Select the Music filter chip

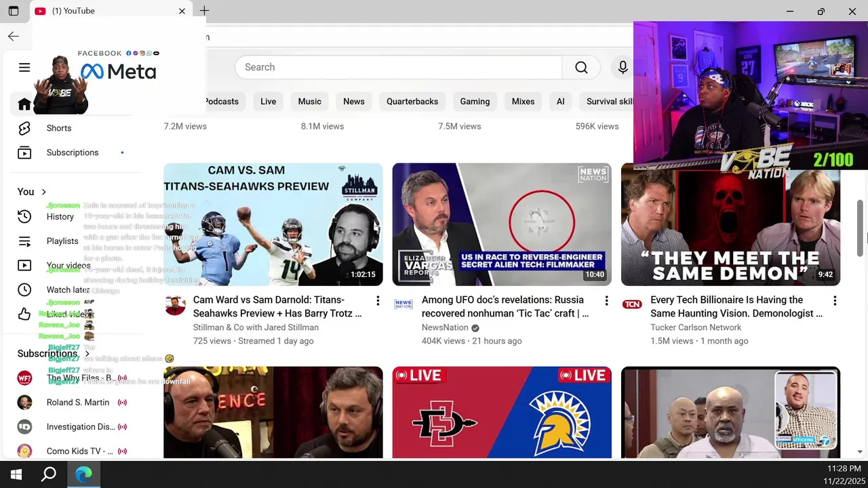point(310,102)
